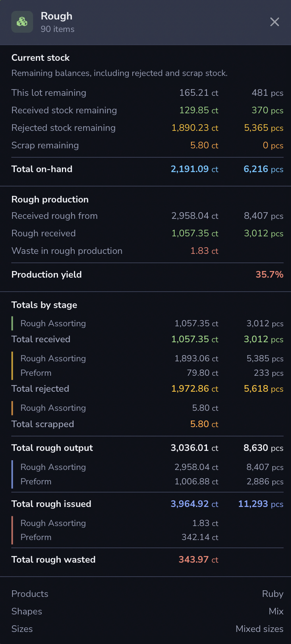Click the 79.80 ct Preform rejected value
Screen dimensions: 291x644
click(203, 373)
